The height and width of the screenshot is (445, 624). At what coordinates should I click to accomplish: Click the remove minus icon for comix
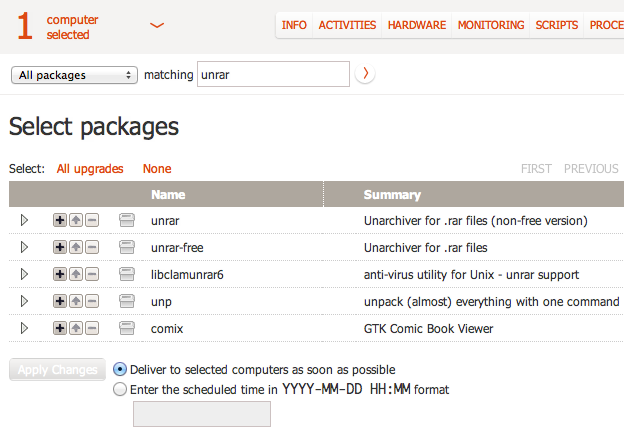92,328
